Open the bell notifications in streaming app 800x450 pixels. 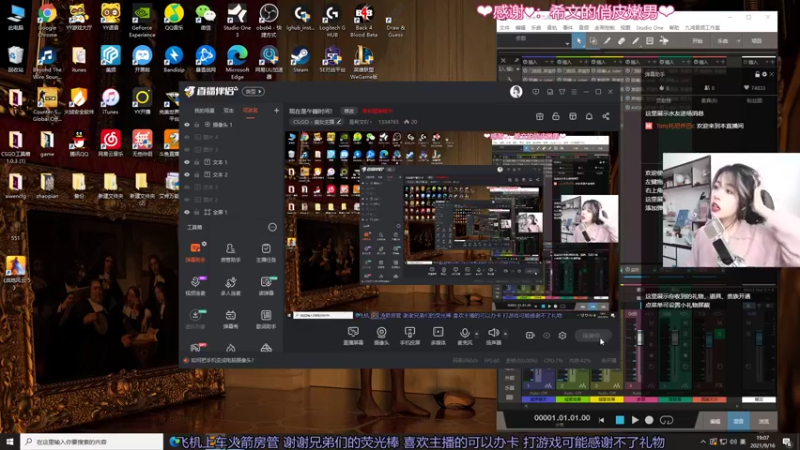(589, 116)
